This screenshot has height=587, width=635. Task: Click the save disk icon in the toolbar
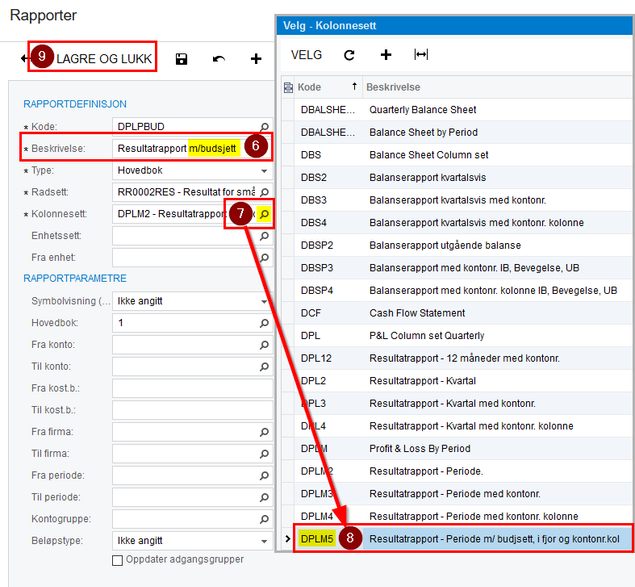[181, 59]
